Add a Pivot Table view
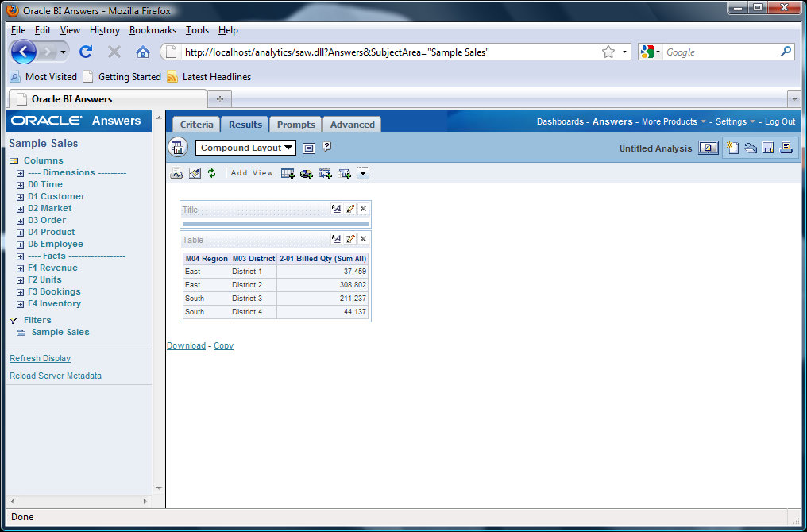807x532 pixels. (326, 172)
